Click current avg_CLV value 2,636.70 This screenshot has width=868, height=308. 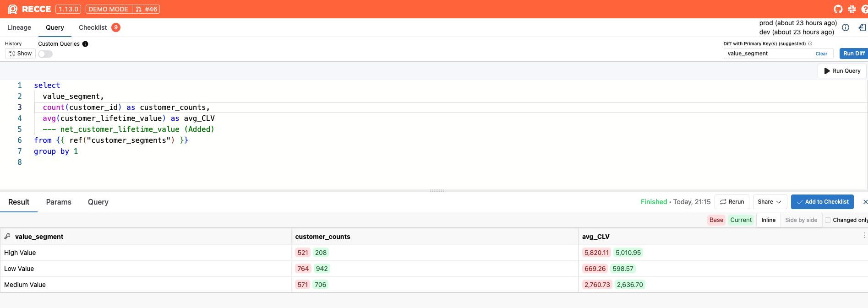coord(630,285)
